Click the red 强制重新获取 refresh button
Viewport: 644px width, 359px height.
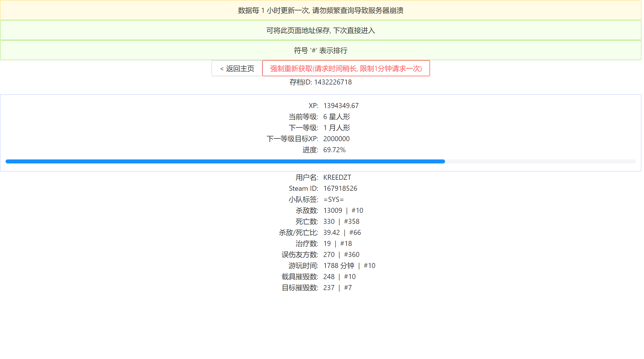click(346, 68)
